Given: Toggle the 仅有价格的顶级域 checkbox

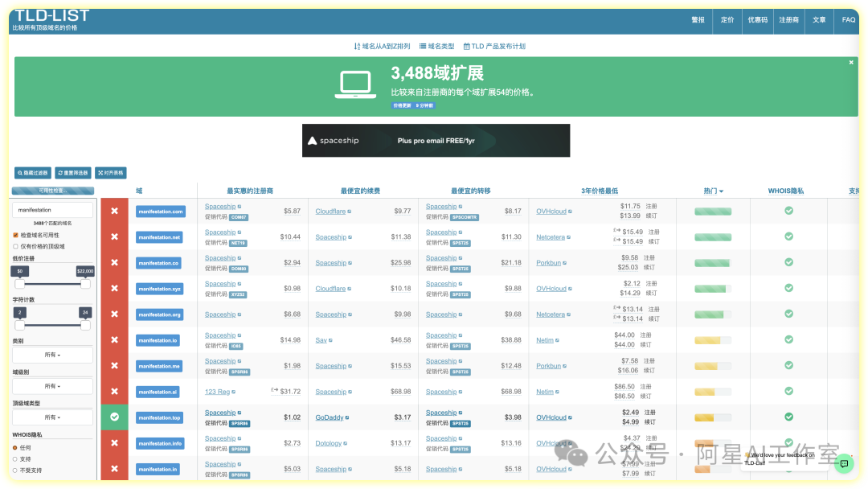Looking at the screenshot, I should click(x=15, y=246).
